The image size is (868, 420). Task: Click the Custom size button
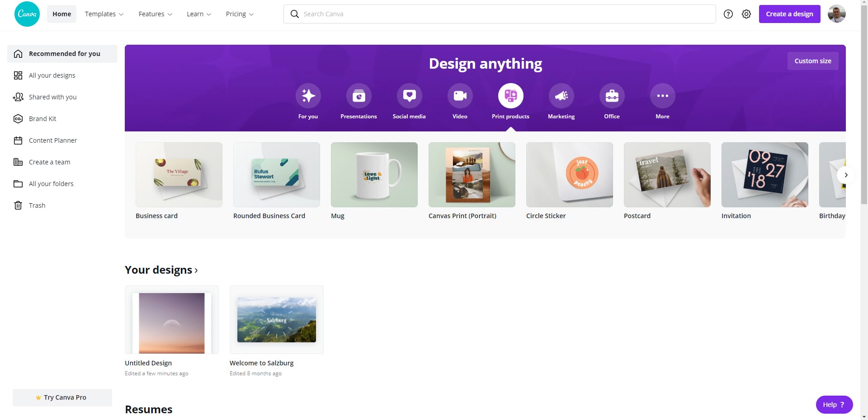tap(813, 61)
